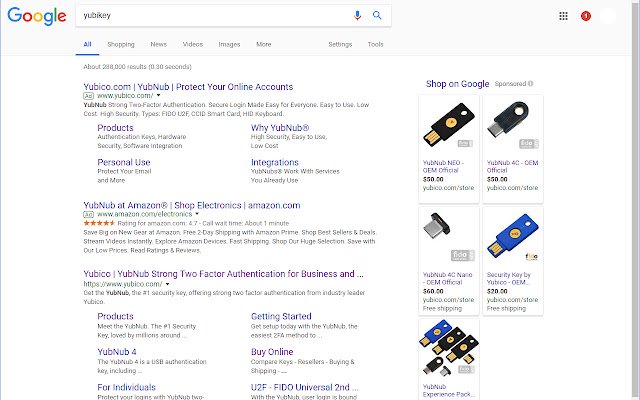Open YubNub NEO - OEM Official listing title
This screenshot has width=640, height=400.
443,167
